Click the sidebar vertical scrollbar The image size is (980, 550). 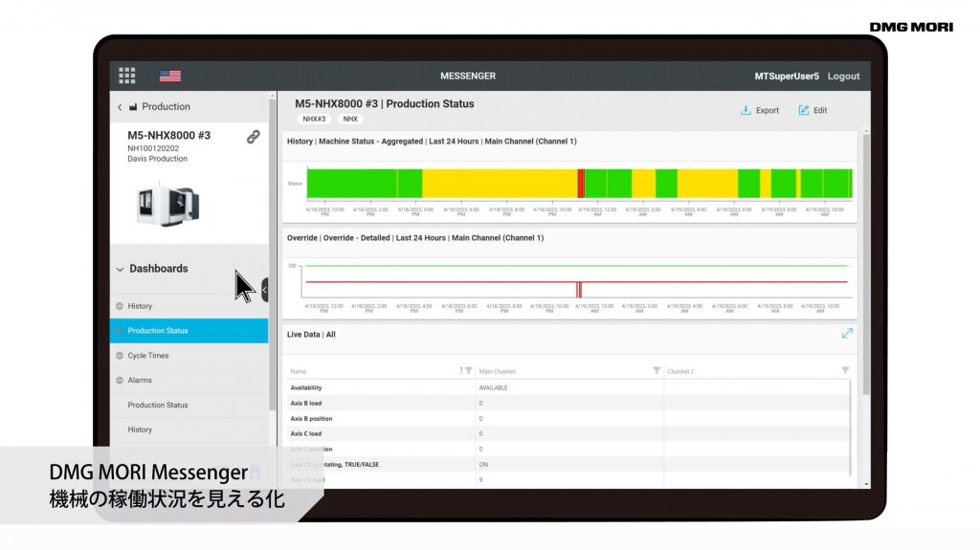coord(272,253)
